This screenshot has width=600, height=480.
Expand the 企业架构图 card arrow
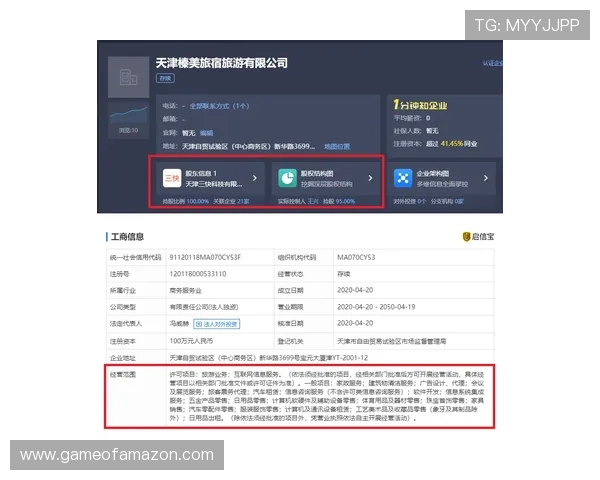point(486,178)
